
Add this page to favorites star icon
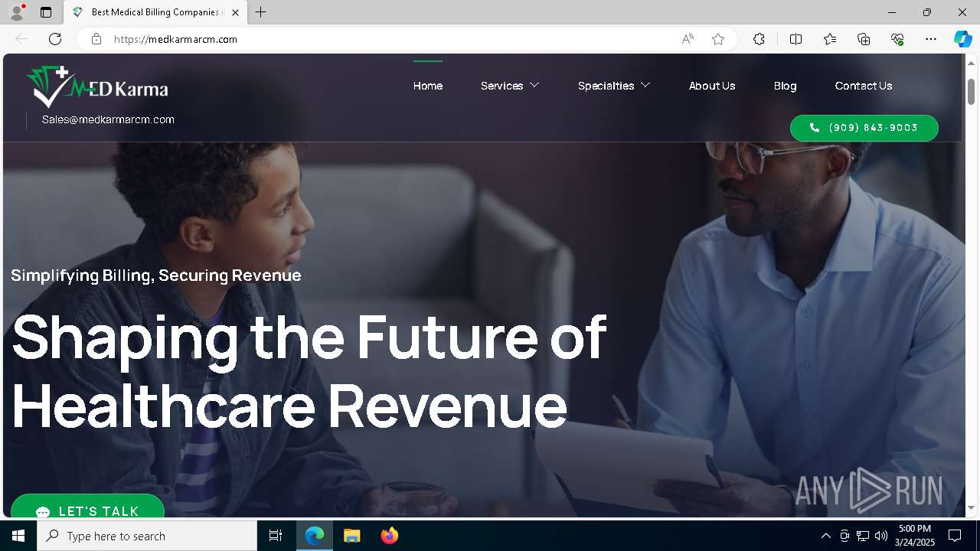718,39
